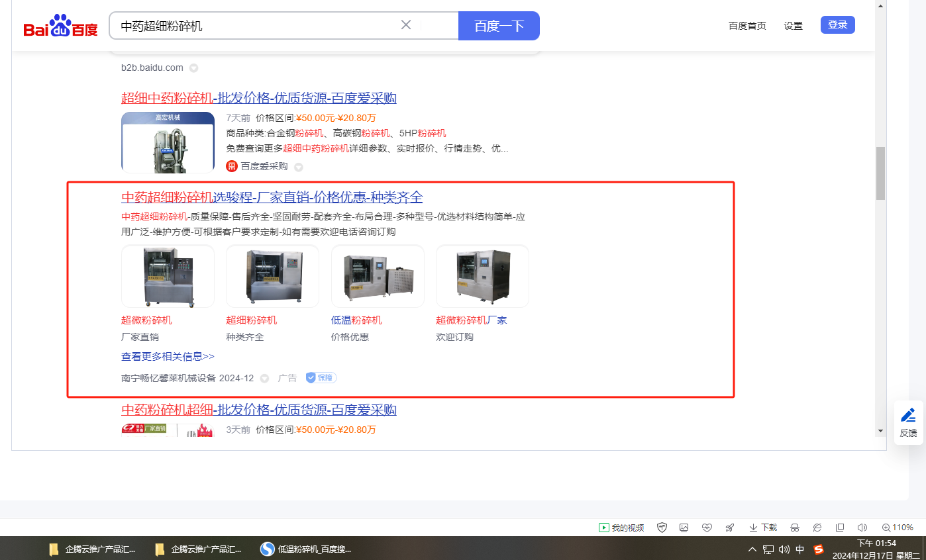
Task: Open the system volume tray icon
Action: click(x=784, y=549)
